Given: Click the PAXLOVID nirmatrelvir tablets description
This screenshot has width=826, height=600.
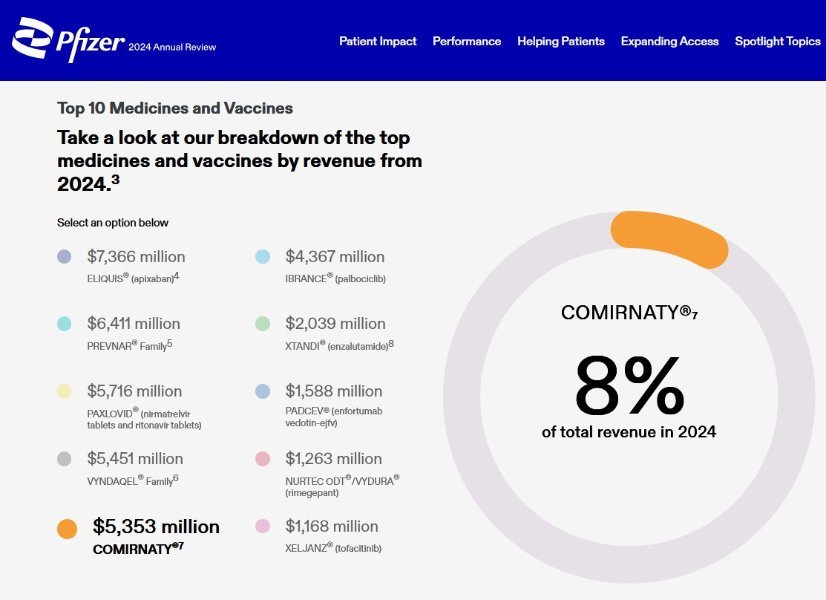Looking at the screenshot, I should 144,419.
